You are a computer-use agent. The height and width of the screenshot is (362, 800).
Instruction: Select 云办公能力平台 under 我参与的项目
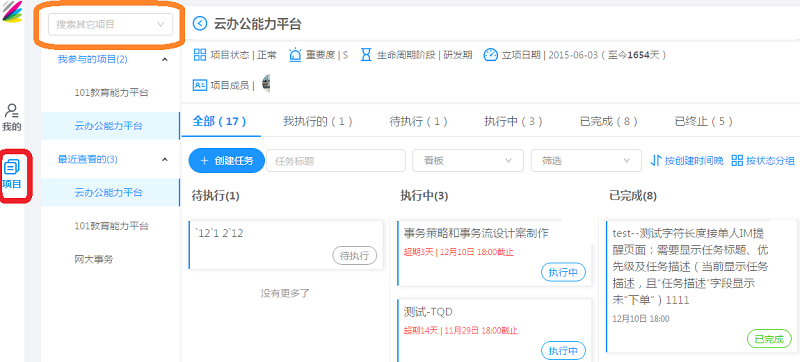[x=111, y=126]
